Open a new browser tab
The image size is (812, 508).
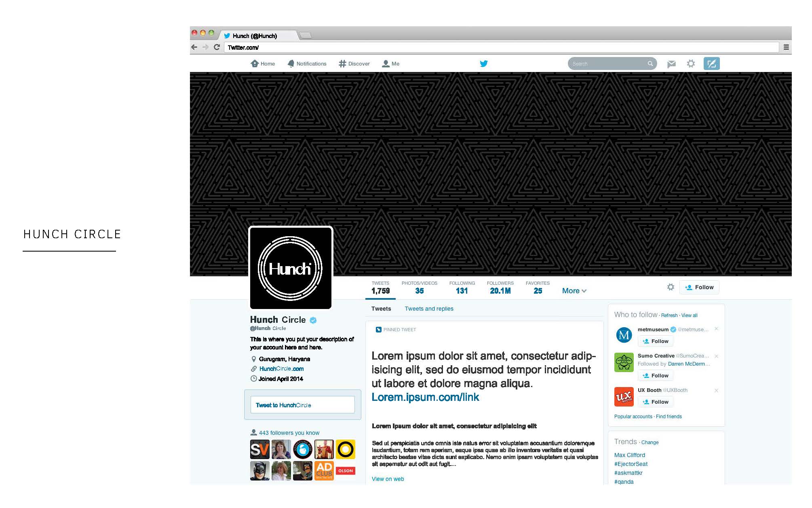pos(306,35)
